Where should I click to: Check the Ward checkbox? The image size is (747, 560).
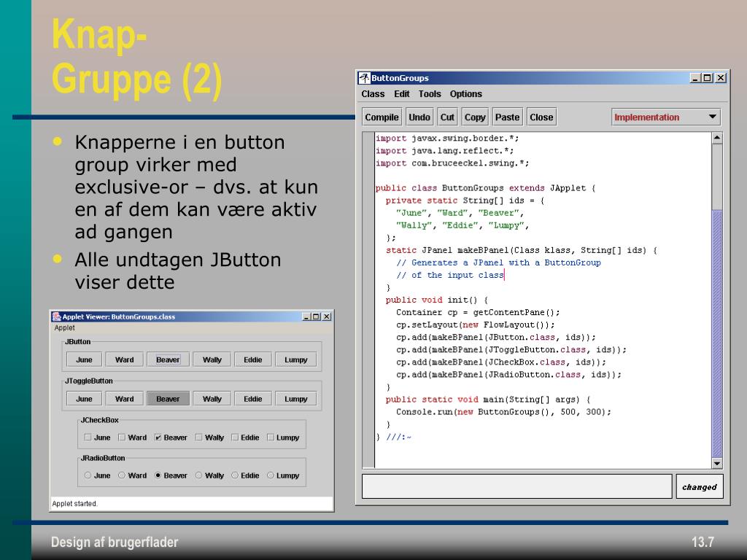click(x=133, y=437)
